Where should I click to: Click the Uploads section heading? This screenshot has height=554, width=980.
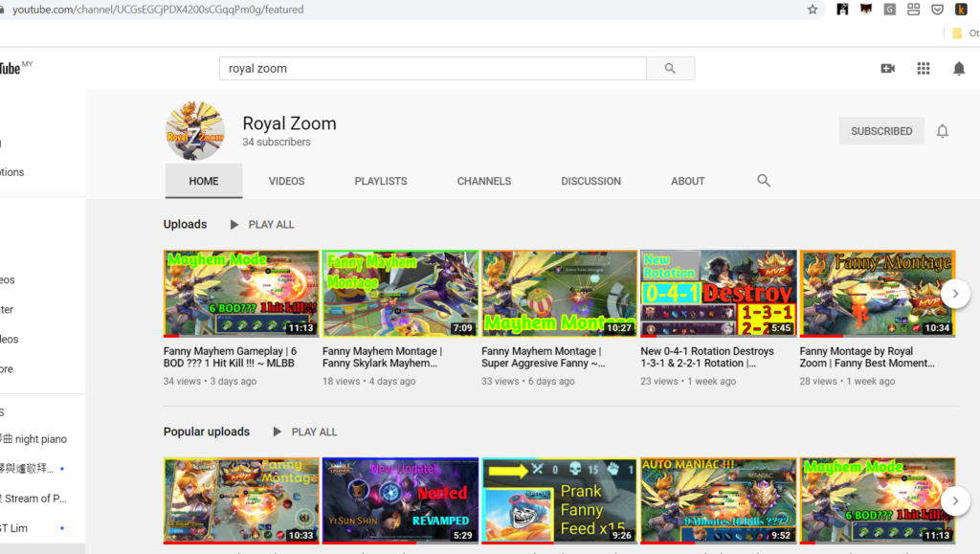[185, 224]
